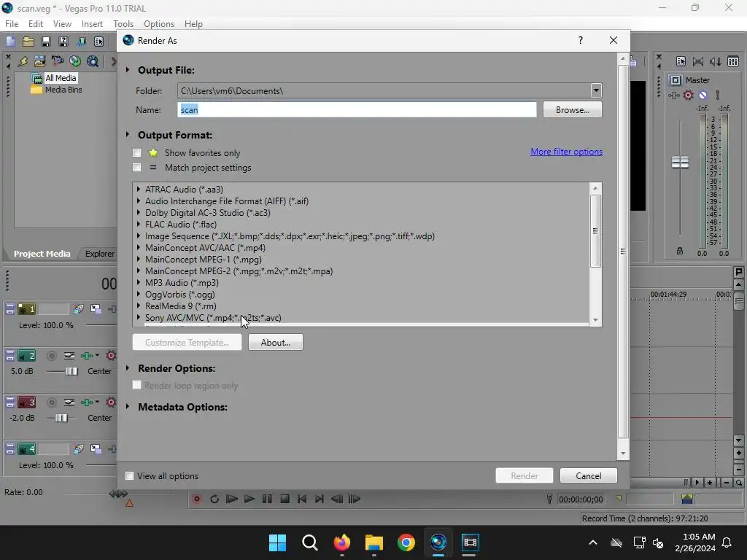The width and height of the screenshot is (747, 560).
Task: Check the View all options checkbox
Action: [x=129, y=475]
